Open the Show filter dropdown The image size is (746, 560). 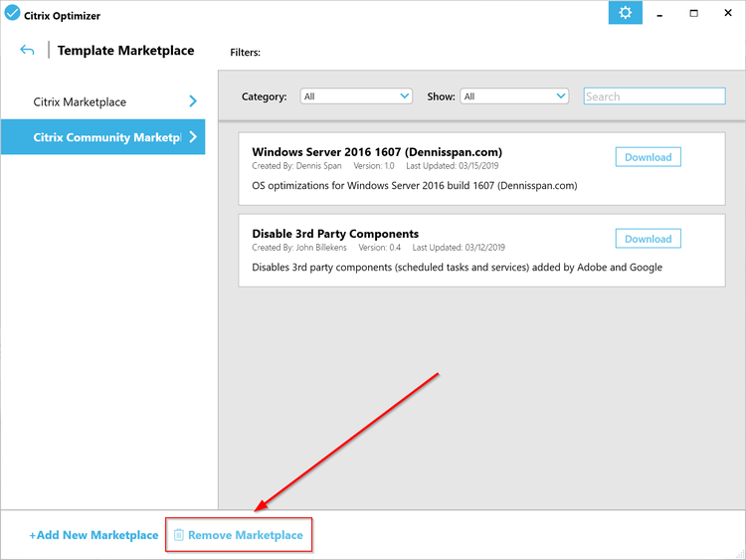pyautogui.click(x=514, y=96)
